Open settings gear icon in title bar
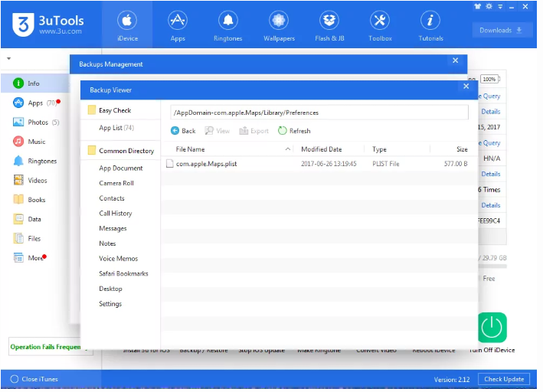This screenshot has height=392, width=543. coord(489,6)
